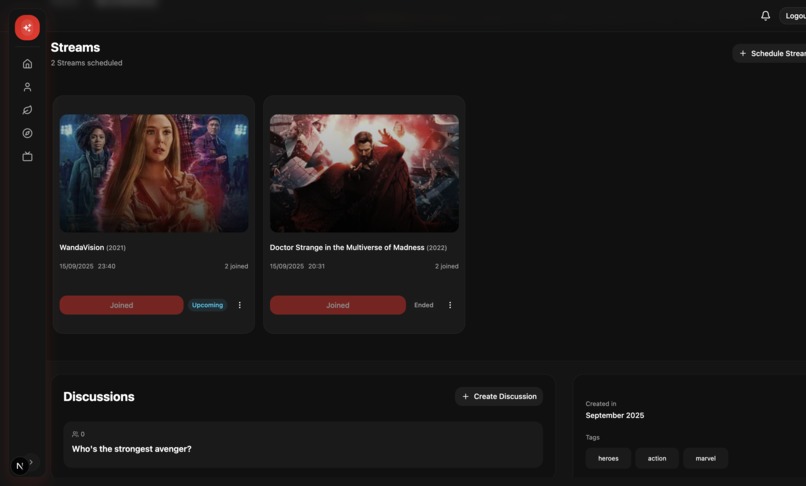Click Joined button on Doctor Strange card
The width and height of the screenshot is (806, 486).
(x=338, y=305)
